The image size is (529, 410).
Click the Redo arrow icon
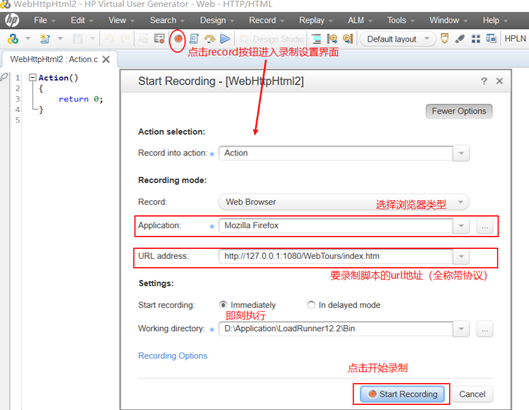tap(125, 39)
